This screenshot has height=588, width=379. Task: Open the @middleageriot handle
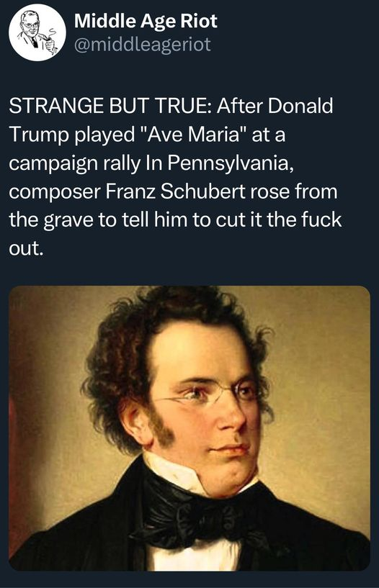point(143,45)
